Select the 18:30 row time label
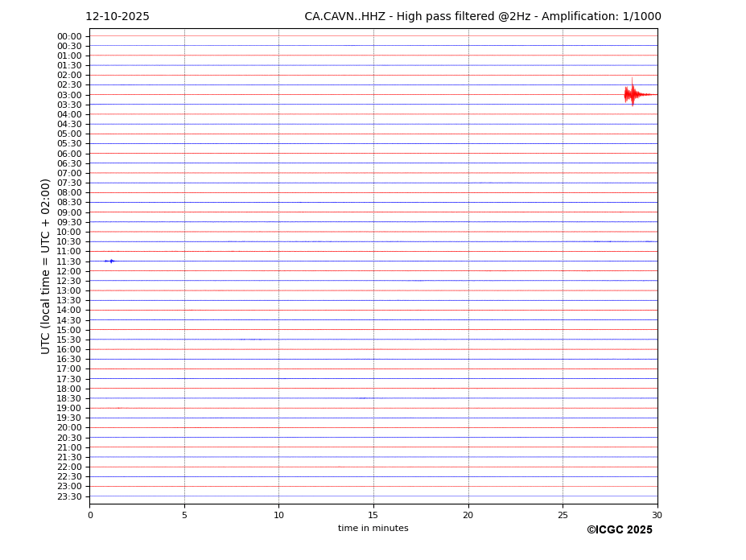Viewport: 746px width, 560px height. coord(69,398)
